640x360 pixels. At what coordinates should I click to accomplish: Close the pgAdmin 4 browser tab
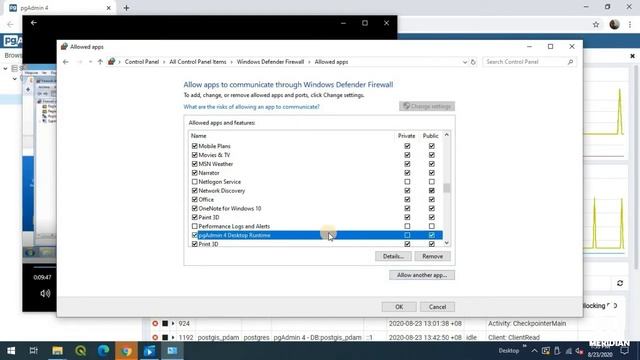pos(109,8)
